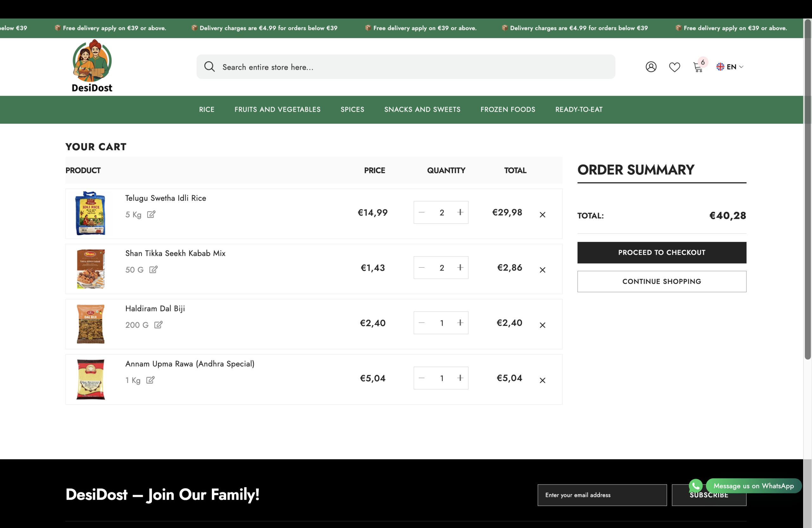
Task: Remove Annam Upma Rawa from the cart
Action: point(542,380)
